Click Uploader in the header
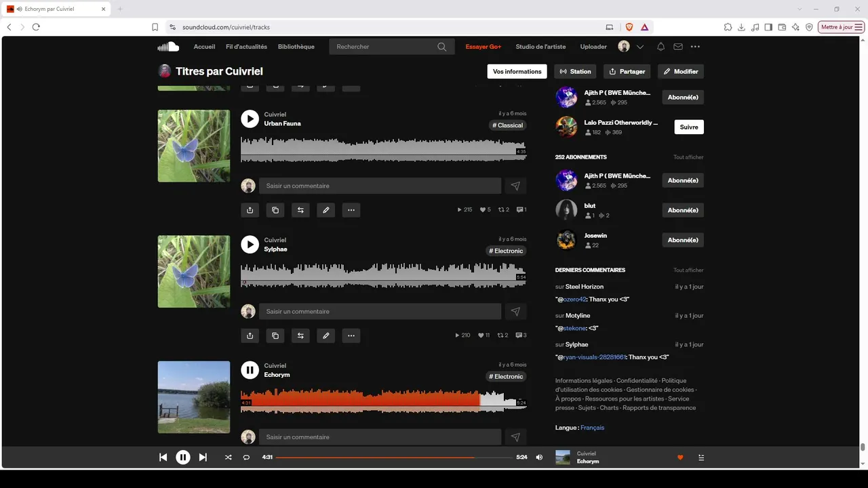Image resolution: width=868 pixels, height=488 pixels. (594, 47)
